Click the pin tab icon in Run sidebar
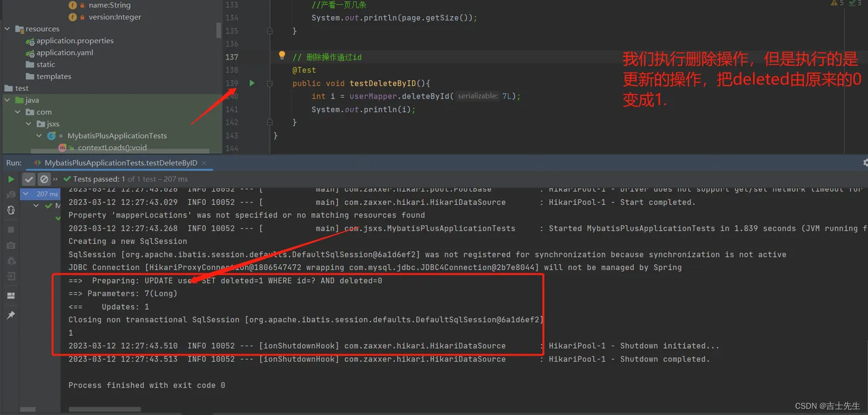The width and height of the screenshot is (868, 415). click(11, 315)
